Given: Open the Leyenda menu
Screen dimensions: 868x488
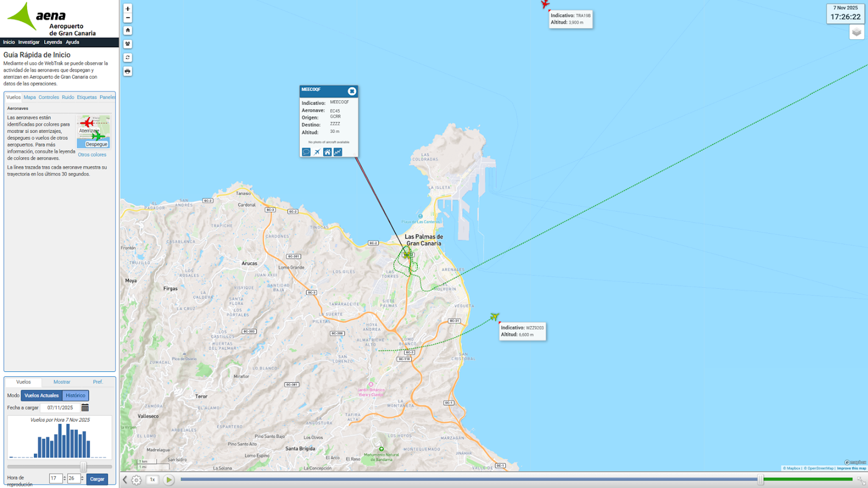Looking at the screenshot, I should click(53, 42).
